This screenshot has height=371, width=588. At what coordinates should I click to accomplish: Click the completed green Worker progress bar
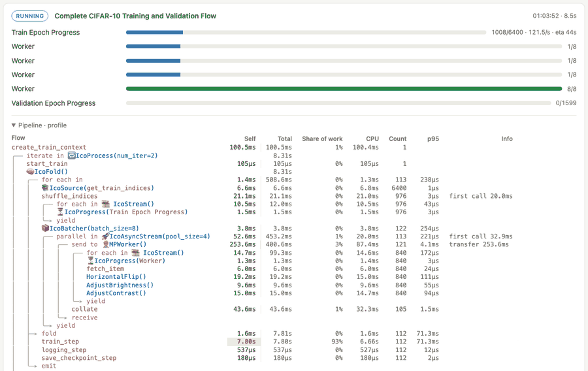click(344, 89)
